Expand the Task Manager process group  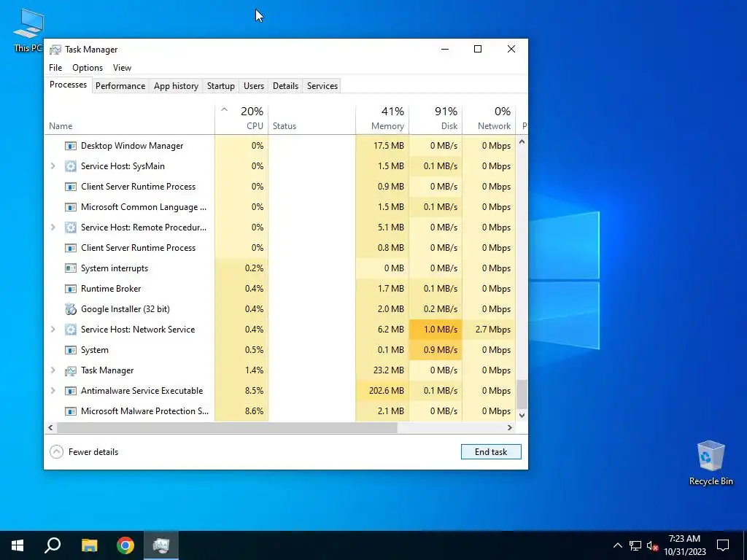click(x=53, y=370)
